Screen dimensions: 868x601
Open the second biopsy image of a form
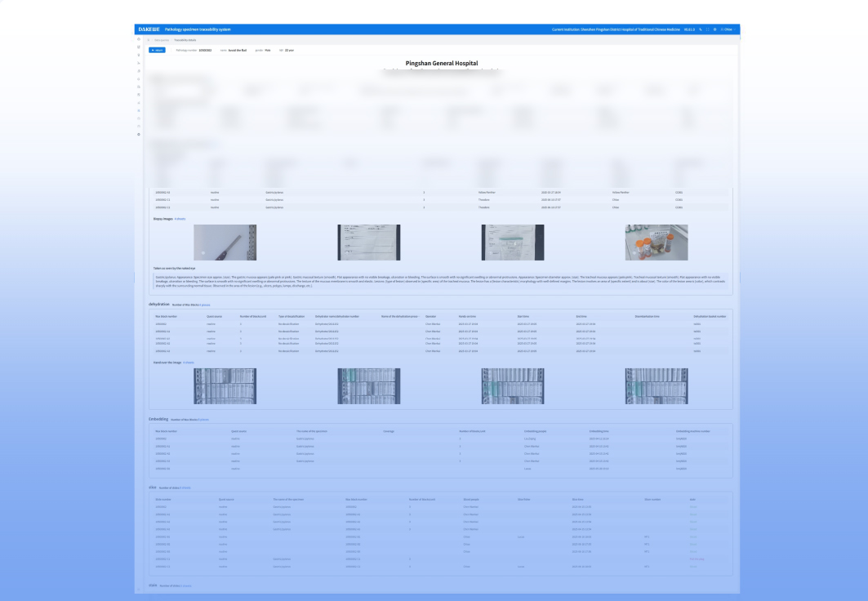pyautogui.click(x=369, y=243)
